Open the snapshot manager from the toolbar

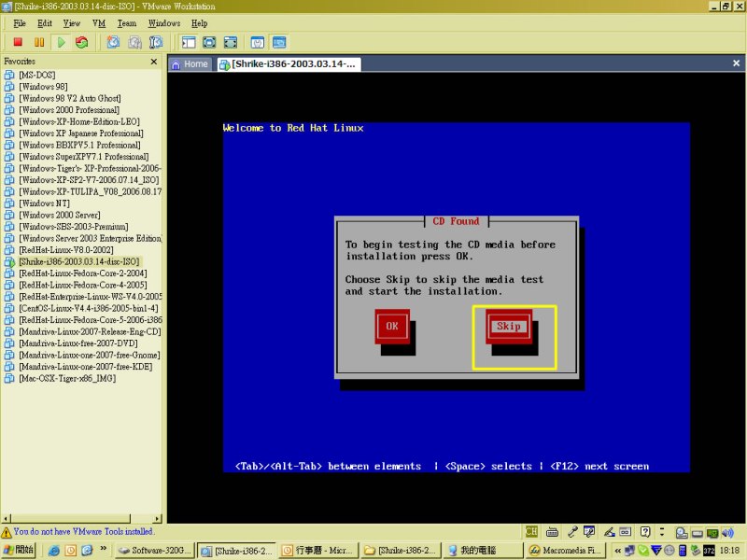tap(156, 42)
